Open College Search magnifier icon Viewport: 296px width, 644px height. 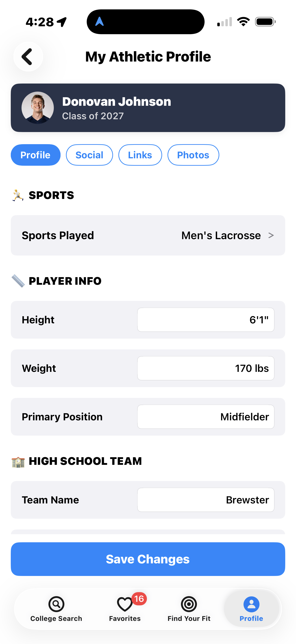[x=56, y=604]
